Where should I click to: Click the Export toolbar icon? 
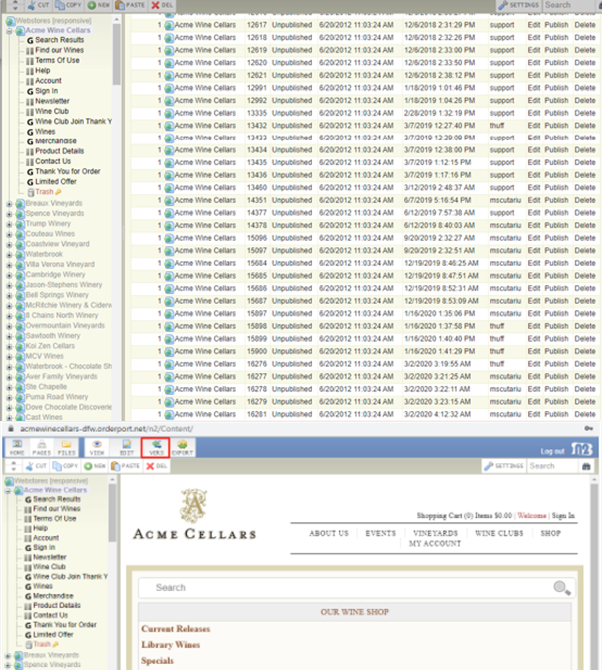[x=182, y=447]
